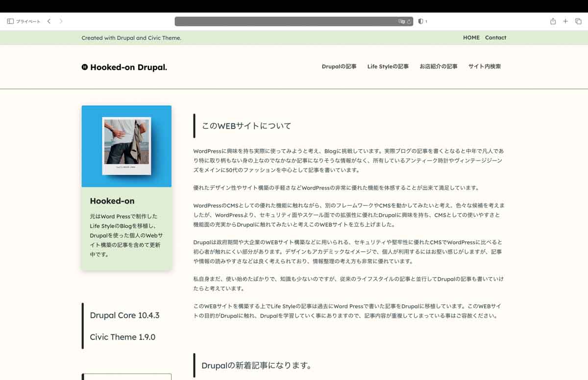Click the polaroid photo thumbnail

click(126, 146)
